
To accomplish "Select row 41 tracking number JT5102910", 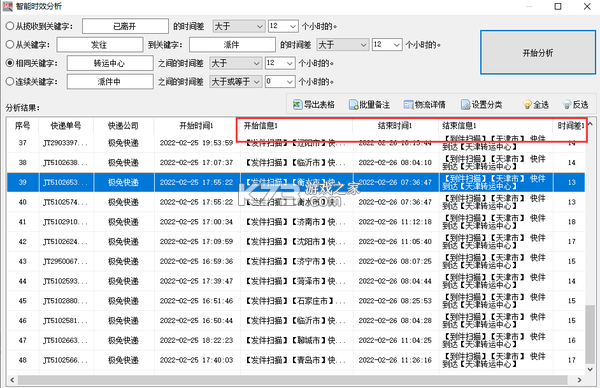I will 65,222.
